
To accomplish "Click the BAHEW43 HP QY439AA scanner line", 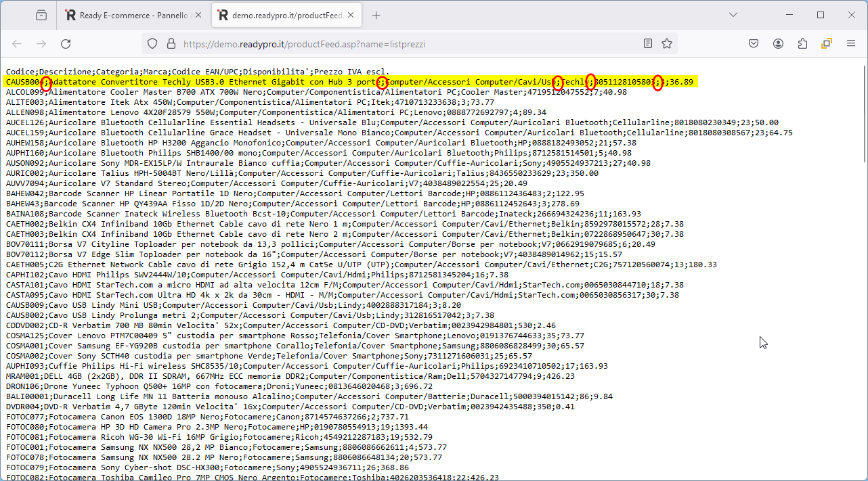I will 292,204.
